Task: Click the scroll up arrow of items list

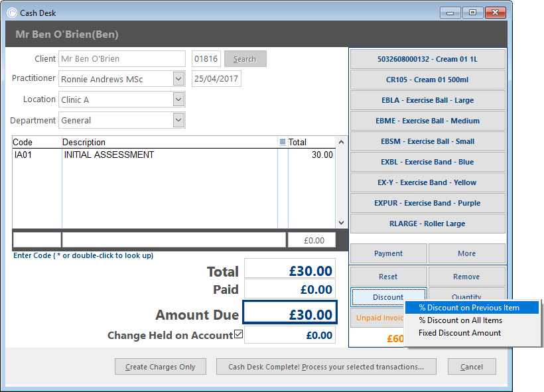Action: [x=341, y=142]
